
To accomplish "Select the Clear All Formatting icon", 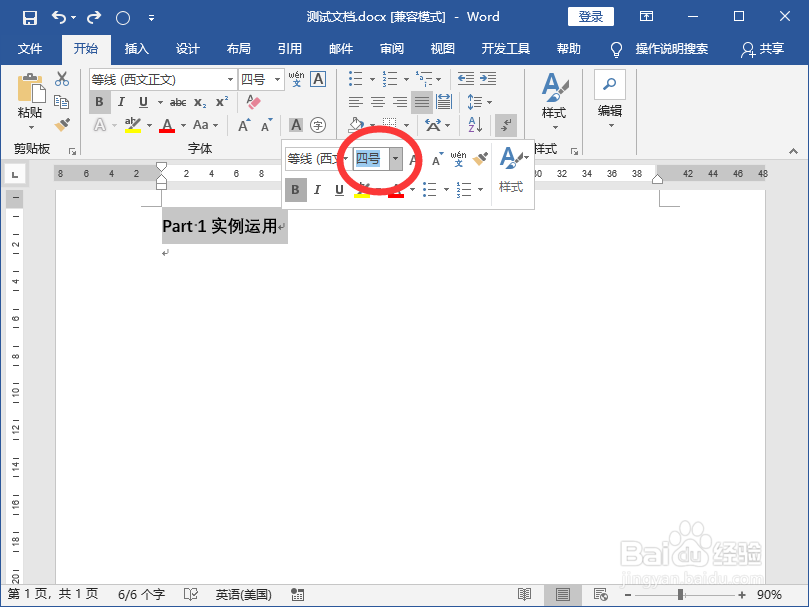I will (252, 100).
